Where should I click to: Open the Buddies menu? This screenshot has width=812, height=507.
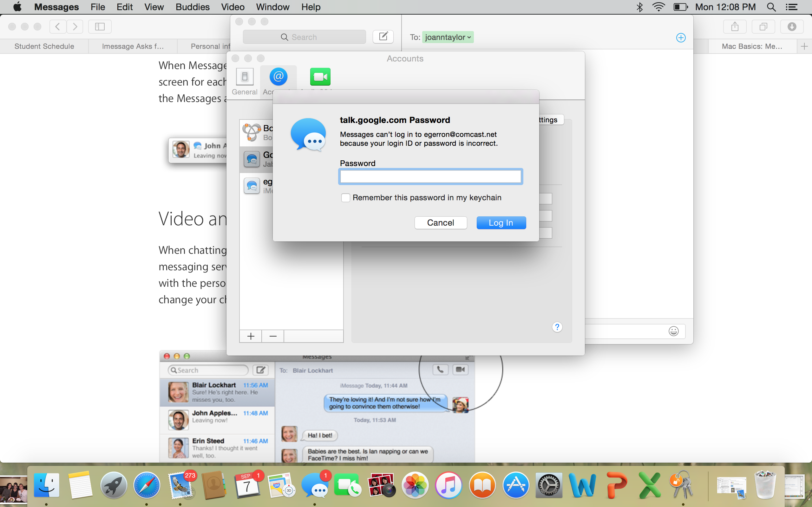point(192,7)
